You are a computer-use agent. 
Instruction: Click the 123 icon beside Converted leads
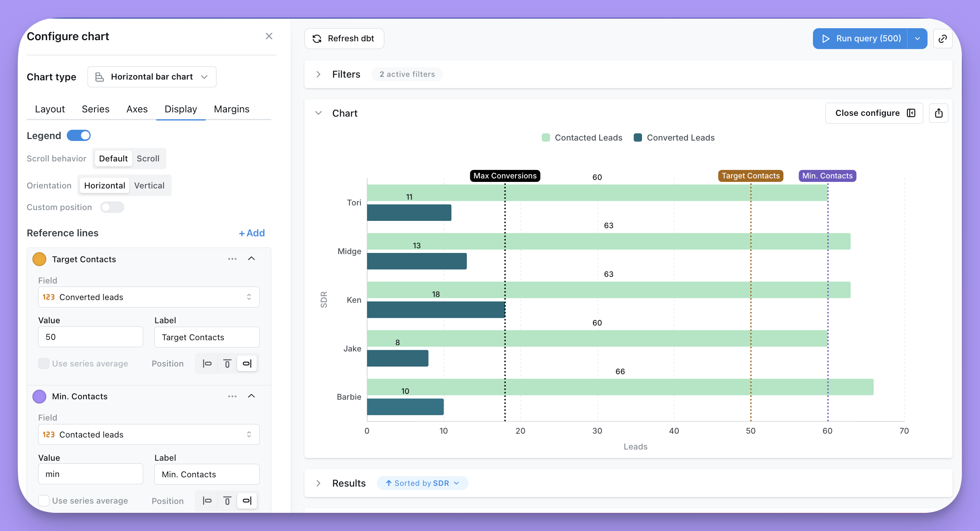(49, 297)
